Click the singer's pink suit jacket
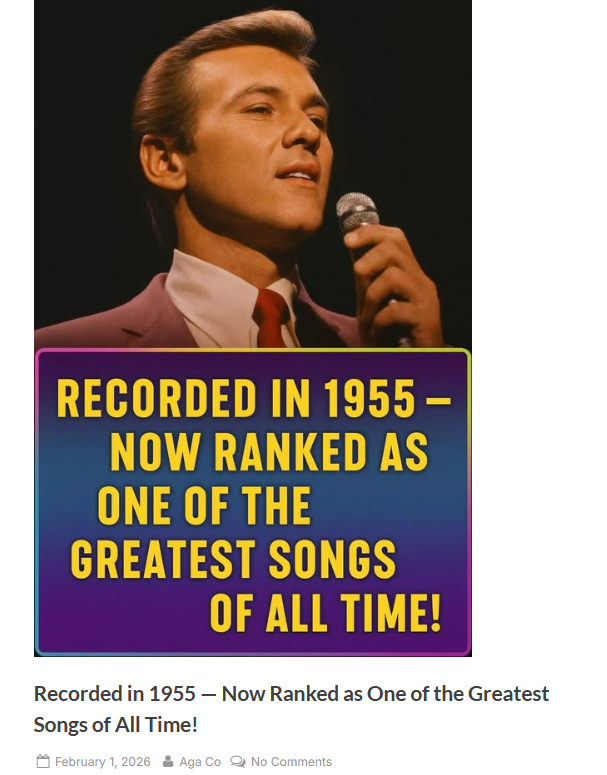This screenshot has height=775, width=607. [x=110, y=320]
